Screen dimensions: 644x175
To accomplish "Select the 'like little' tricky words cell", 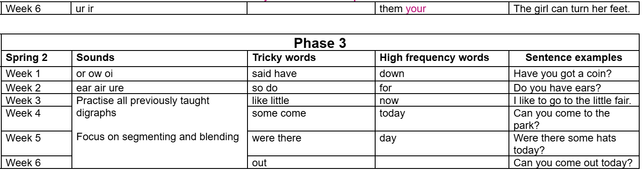I will pos(271,101).
